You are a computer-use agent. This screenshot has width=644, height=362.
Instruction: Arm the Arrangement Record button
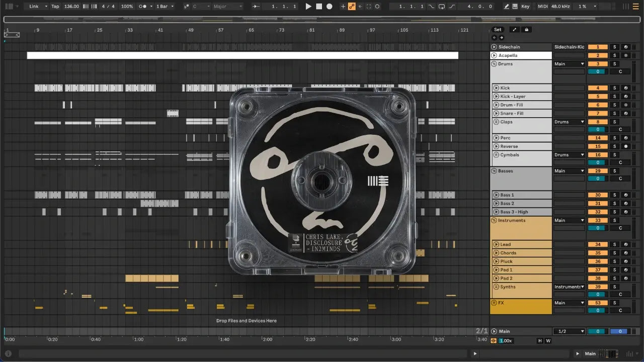point(330,7)
